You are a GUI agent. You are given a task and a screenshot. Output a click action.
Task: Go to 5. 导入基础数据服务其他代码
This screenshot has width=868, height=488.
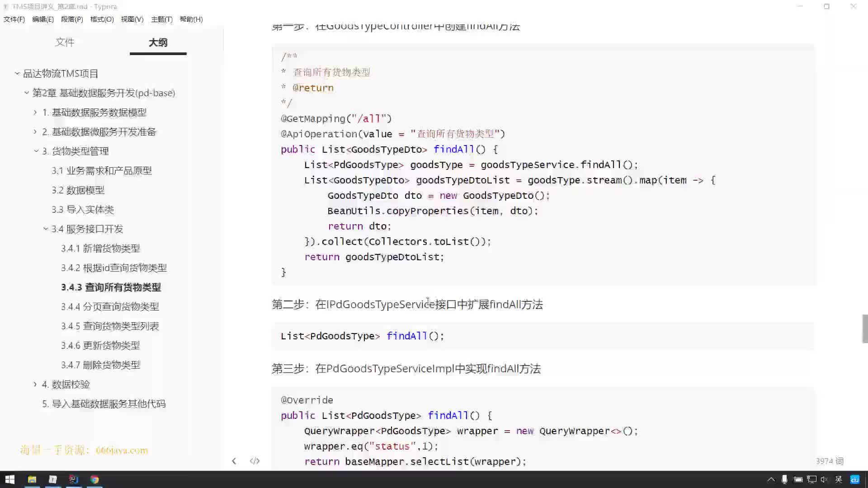(x=104, y=404)
